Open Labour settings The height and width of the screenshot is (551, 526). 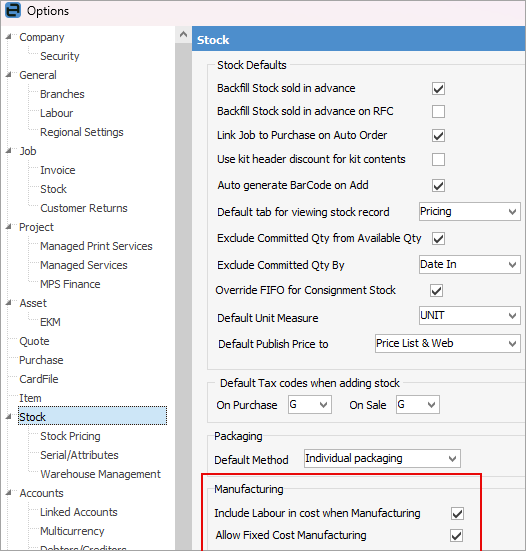[57, 113]
